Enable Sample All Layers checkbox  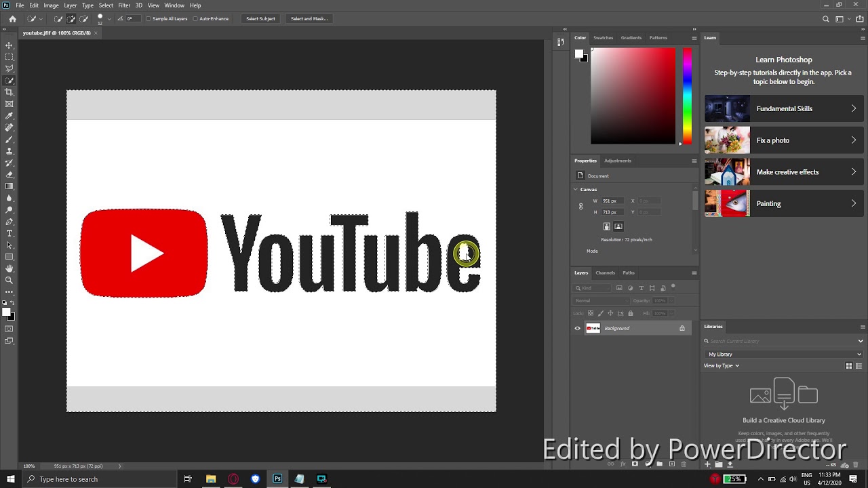pyautogui.click(x=149, y=19)
